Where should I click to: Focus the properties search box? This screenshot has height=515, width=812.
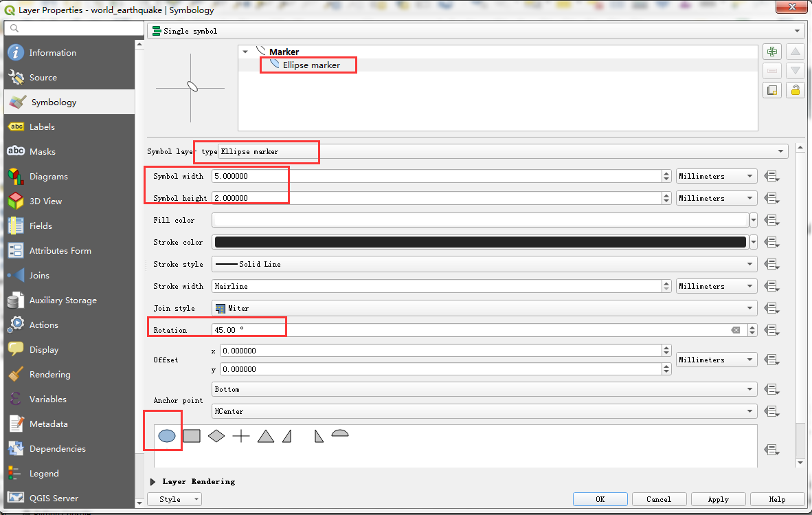[74, 28]
